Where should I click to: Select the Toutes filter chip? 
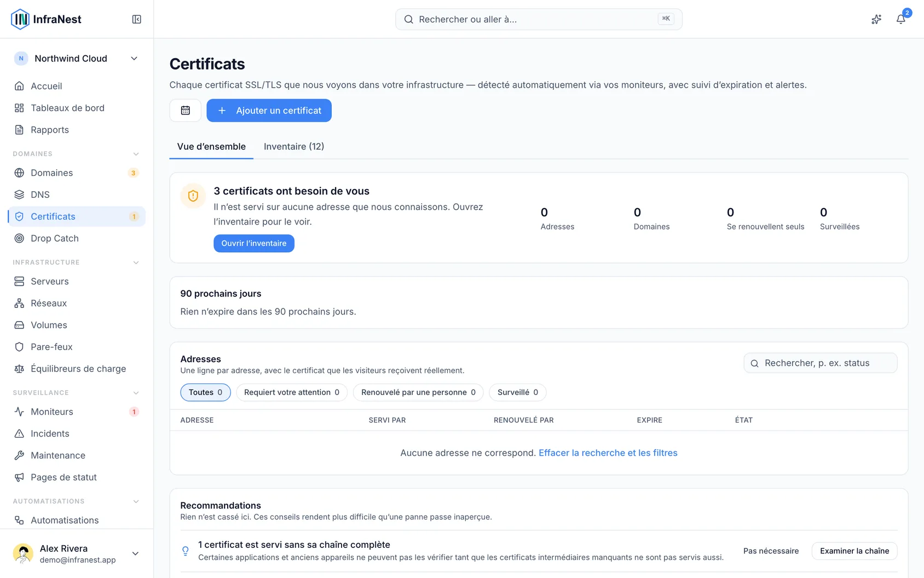click(x=205, y=392)
